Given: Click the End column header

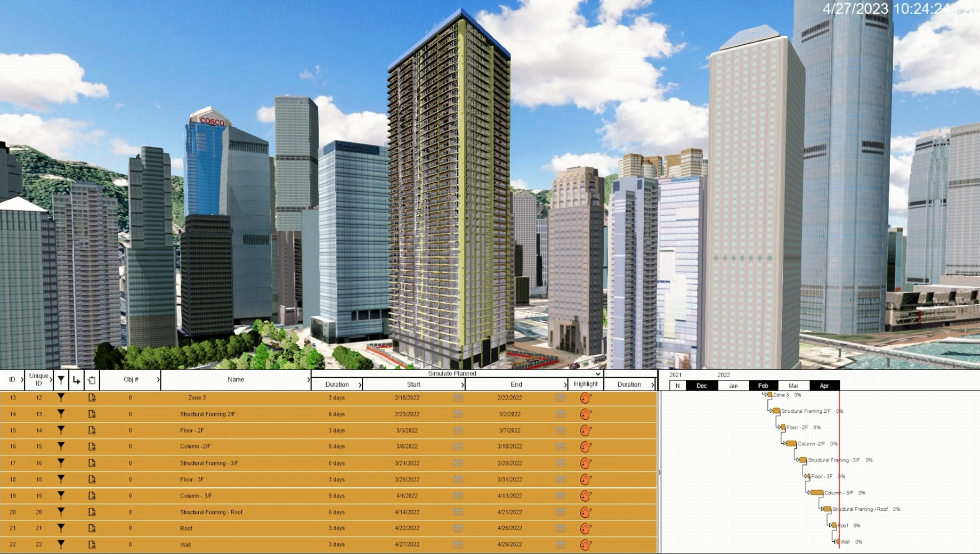Looking at the screenshot, I should (x=516, y=385).
